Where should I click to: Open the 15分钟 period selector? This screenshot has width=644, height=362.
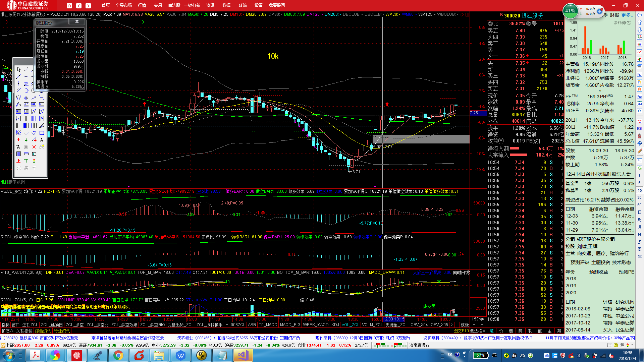click(x=478, y=319)
